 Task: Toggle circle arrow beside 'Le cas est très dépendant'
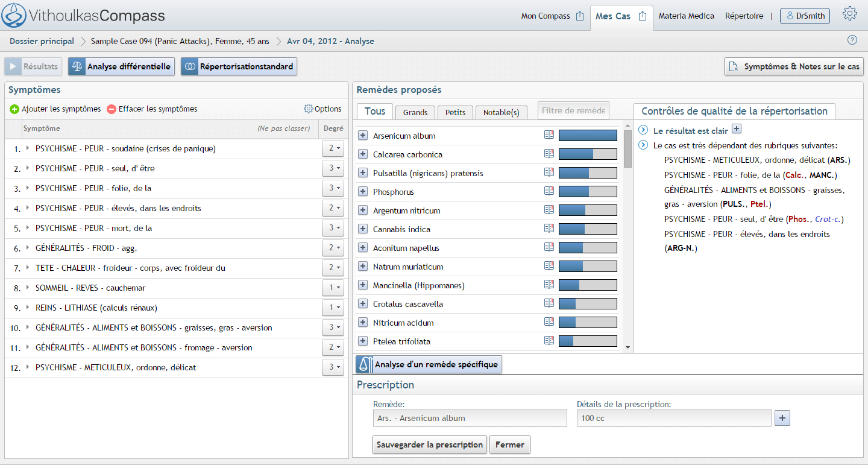click(x=643, y=145)
